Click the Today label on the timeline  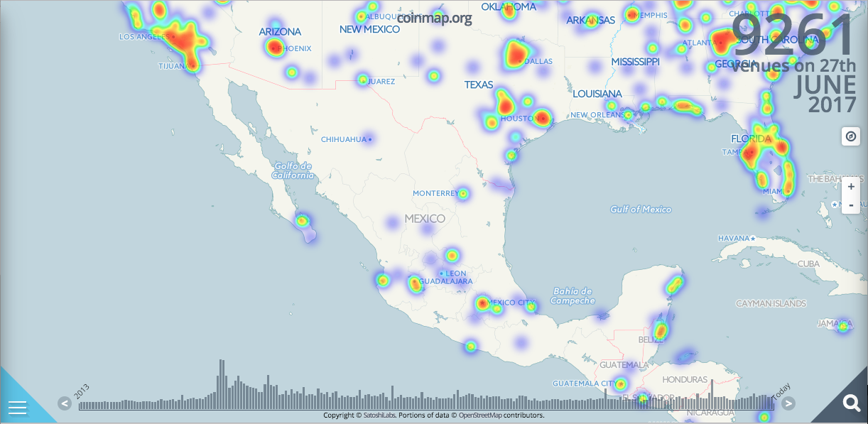click(x=781, y=391)
